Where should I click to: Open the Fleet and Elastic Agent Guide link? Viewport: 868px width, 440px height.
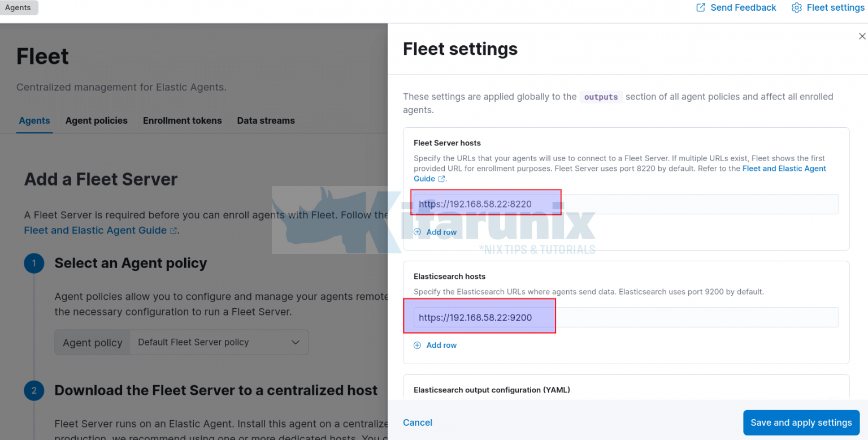(94, 230)
